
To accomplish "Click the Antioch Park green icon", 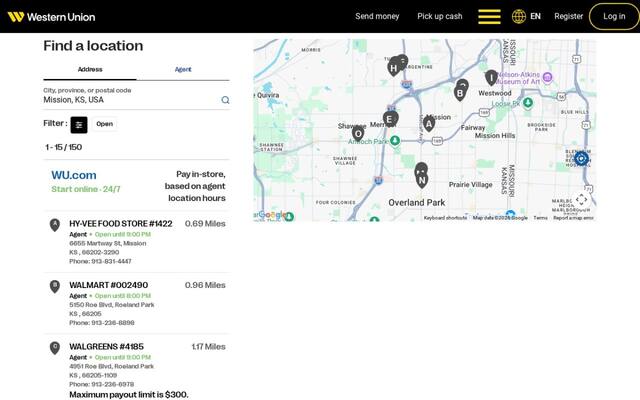I will coord(395,141).
